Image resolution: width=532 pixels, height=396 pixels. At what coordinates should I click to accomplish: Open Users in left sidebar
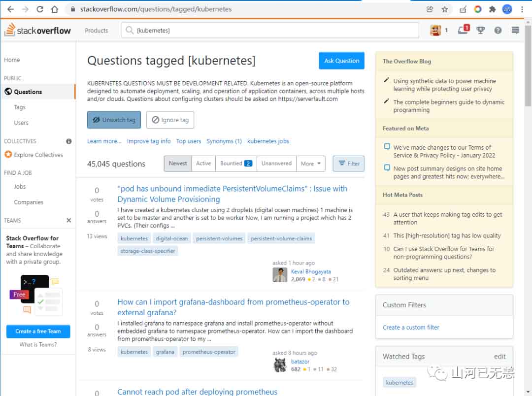tap(21, 123)
